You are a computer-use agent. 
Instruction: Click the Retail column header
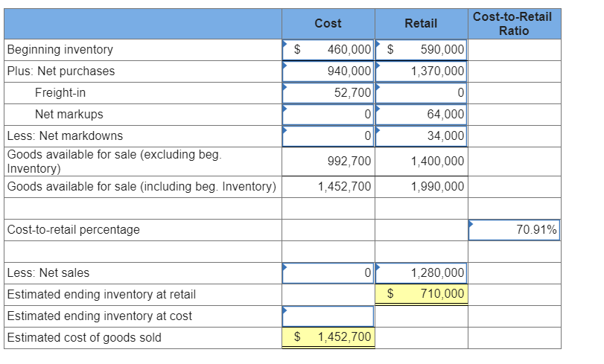coord(421,24)
